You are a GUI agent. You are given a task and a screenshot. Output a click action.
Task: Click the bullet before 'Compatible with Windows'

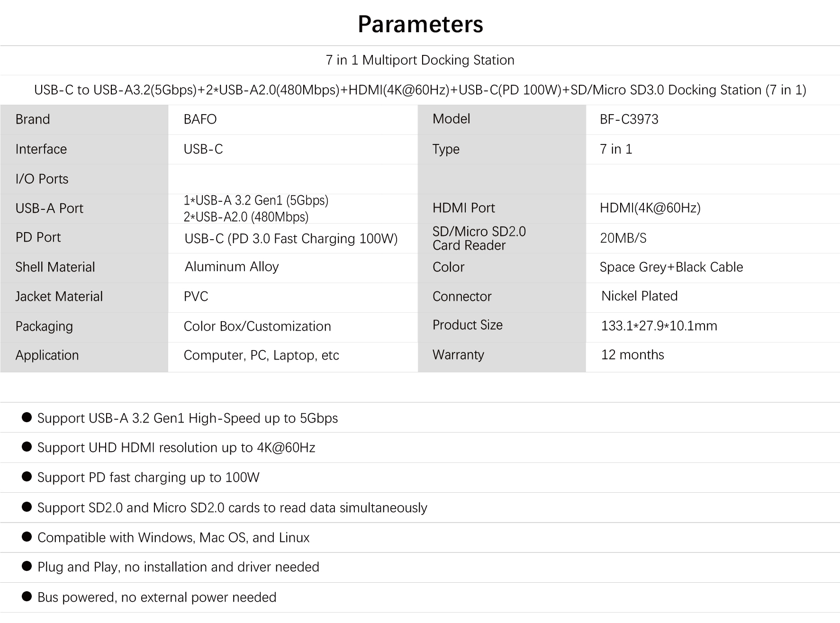point(27,537)
